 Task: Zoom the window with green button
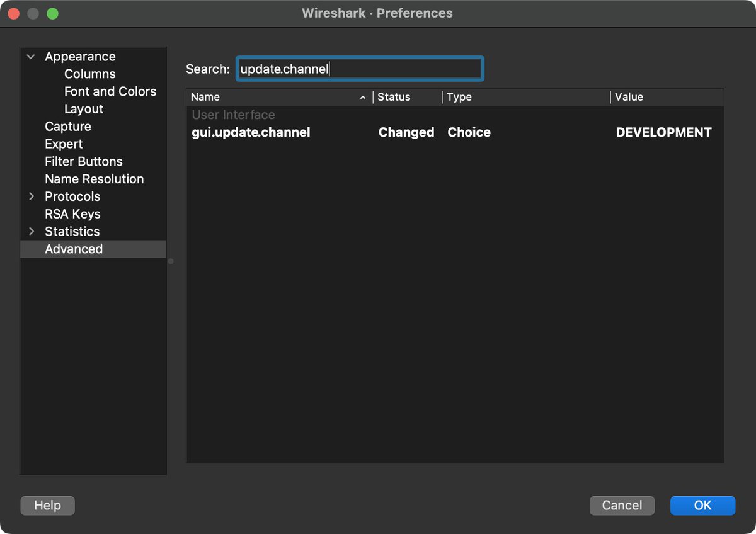pos(52,13)
